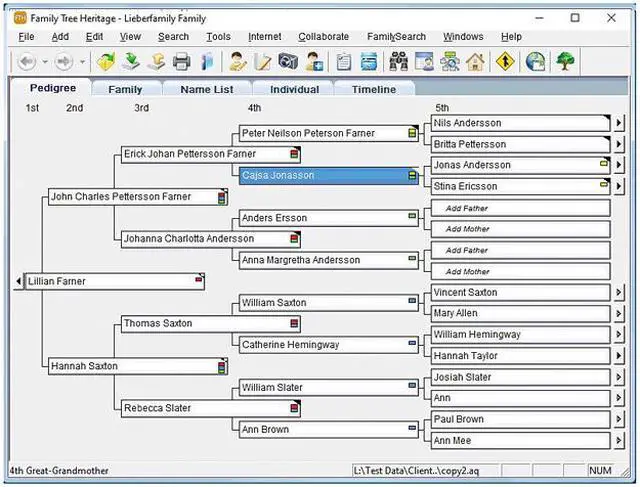Viewport: 640px width, 487px height.
Task: Click the person window view icon
Action: coord(424,62)
